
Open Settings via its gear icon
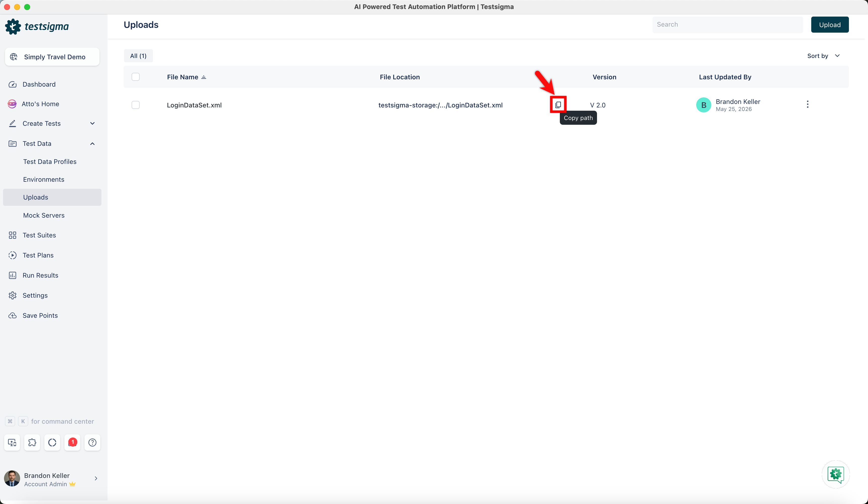pos(12,295)
